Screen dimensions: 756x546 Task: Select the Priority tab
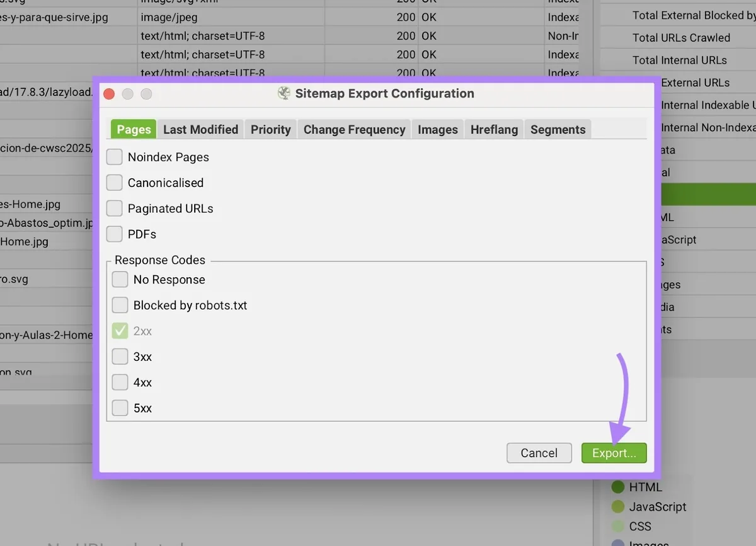tap(270, 129)
